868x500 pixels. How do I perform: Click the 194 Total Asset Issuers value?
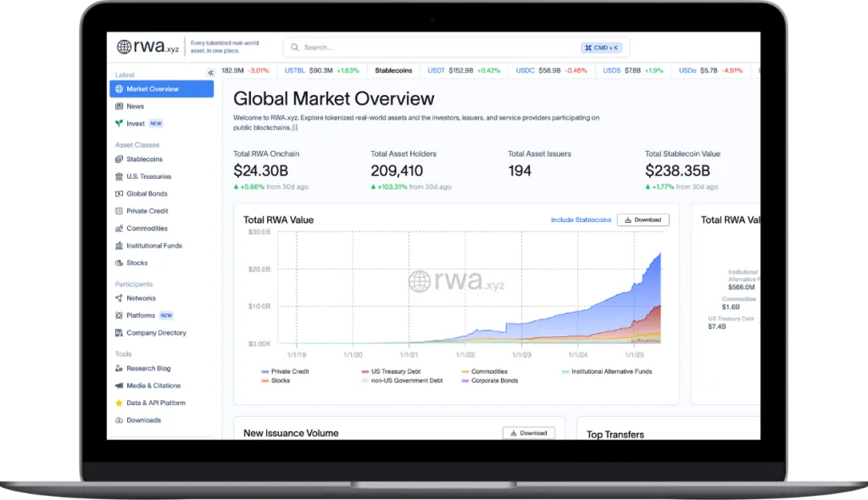pyautogui.click(x=520, y=170)
